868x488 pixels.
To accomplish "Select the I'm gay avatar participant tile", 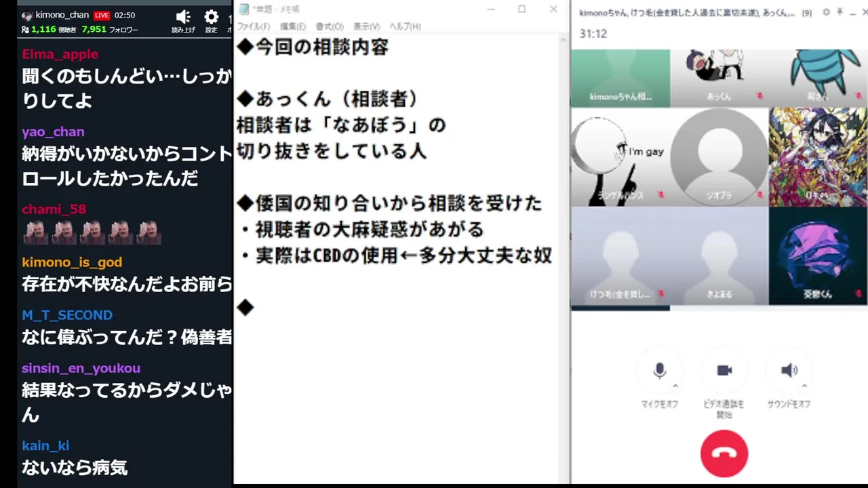I will pos(620,157).
